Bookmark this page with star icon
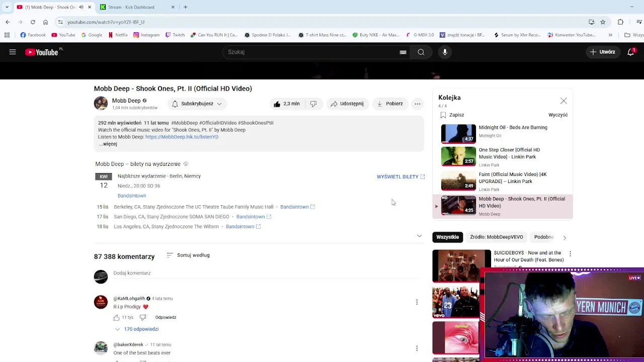This screenshot has height=362, width=644. 603,22
